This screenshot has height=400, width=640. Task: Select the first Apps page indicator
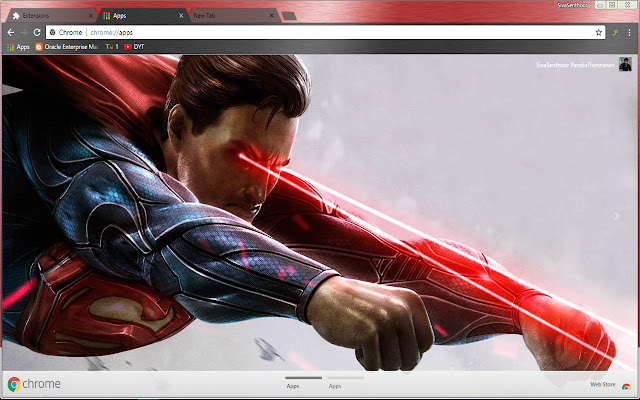[x=303, y=382]
